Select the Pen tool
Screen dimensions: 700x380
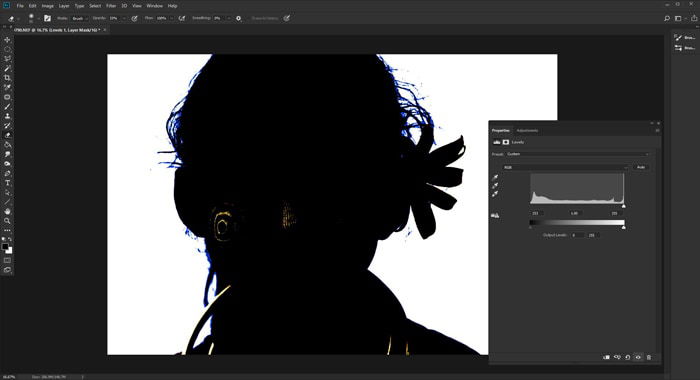[x=7, y=173]
